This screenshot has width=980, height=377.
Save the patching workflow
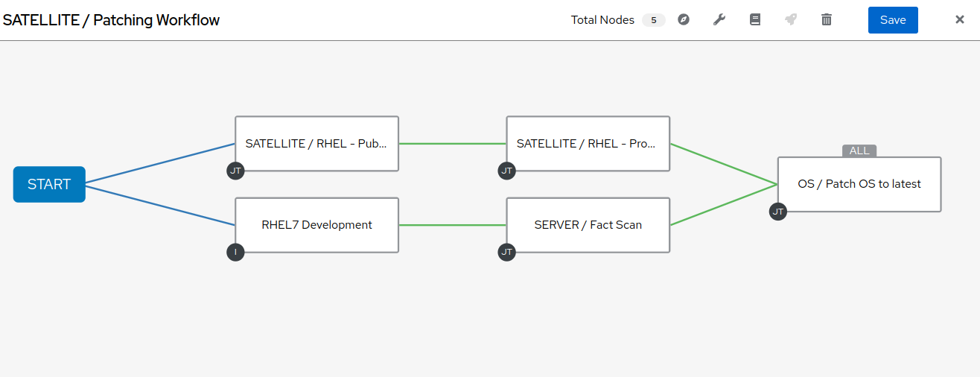coord(893,20)
